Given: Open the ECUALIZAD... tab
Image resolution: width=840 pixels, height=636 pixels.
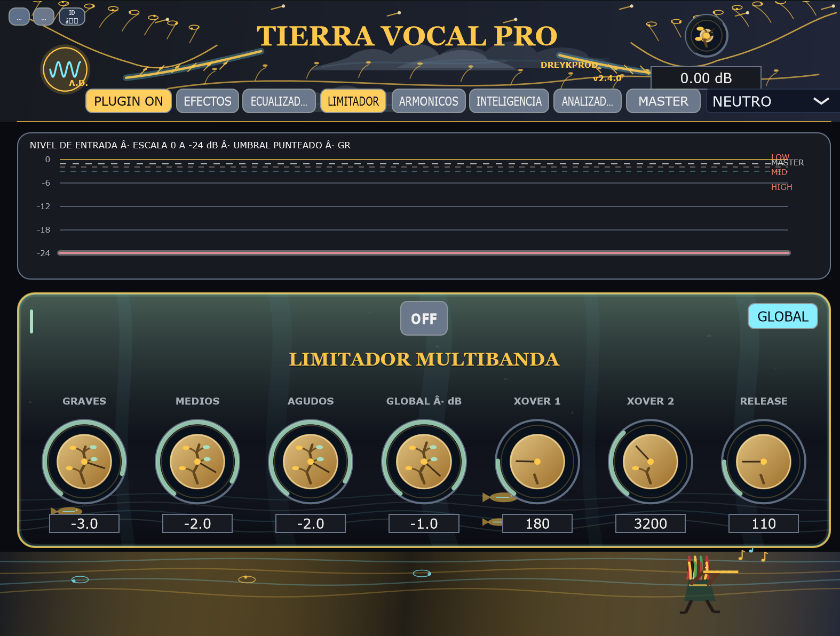Looking at the screenshot, I should 279,101.
